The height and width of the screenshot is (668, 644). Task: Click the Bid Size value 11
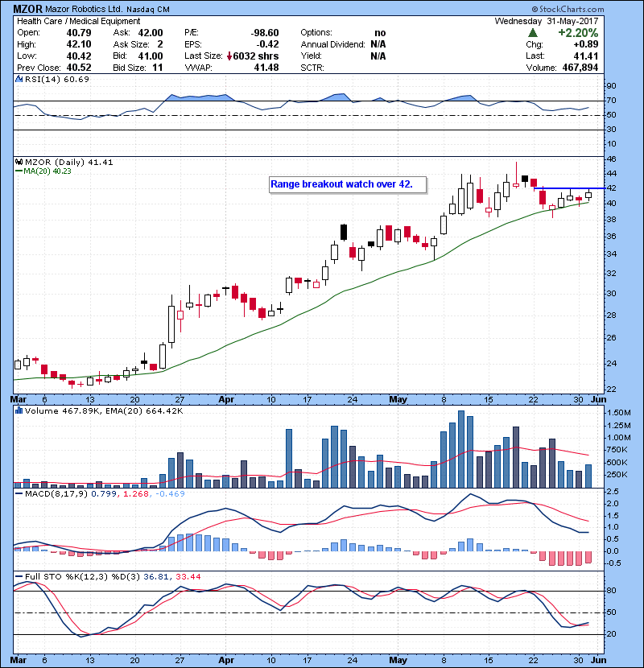point(158,68)
